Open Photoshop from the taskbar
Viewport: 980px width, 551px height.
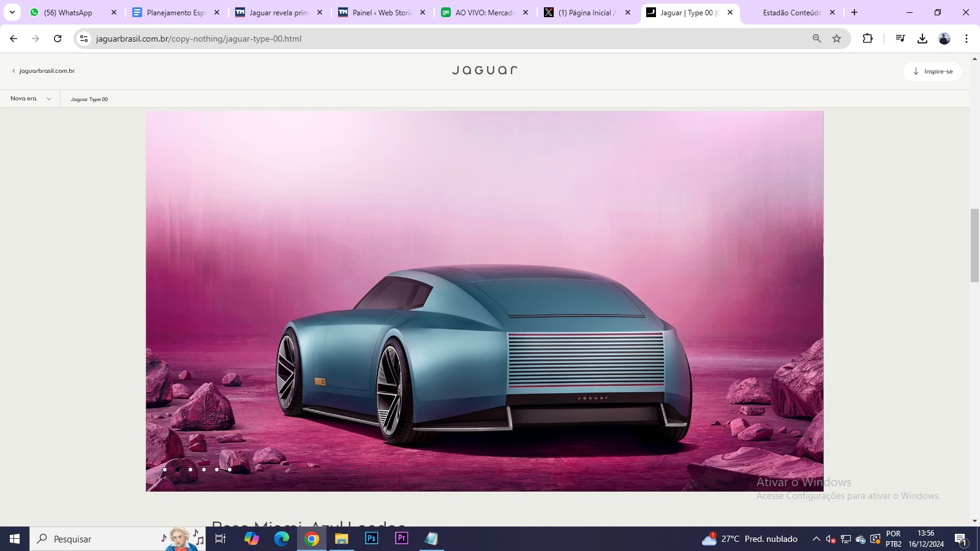372,539
